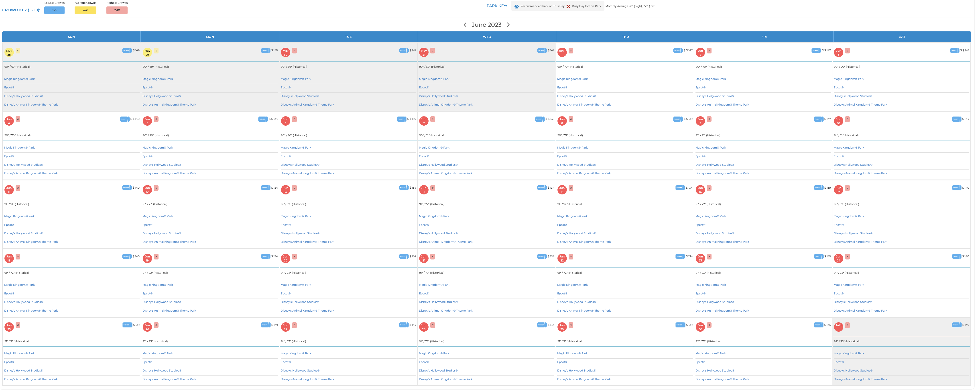Open Magic Kingdom Park link under Jun 7

(434, 148)
